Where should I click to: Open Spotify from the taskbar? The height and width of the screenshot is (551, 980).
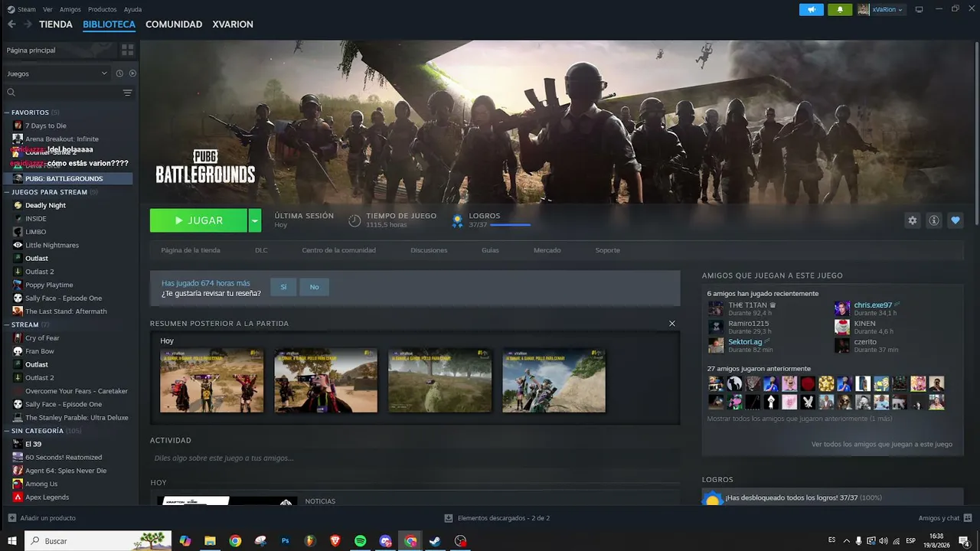point(361,541)
